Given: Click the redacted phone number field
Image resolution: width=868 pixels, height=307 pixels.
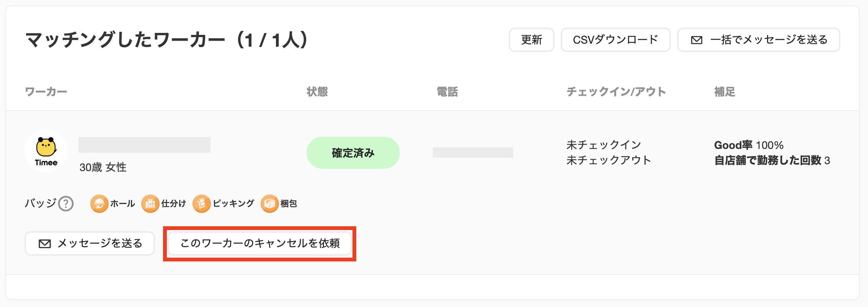Looking at the screenshot, I should click(x=473, y=152).
